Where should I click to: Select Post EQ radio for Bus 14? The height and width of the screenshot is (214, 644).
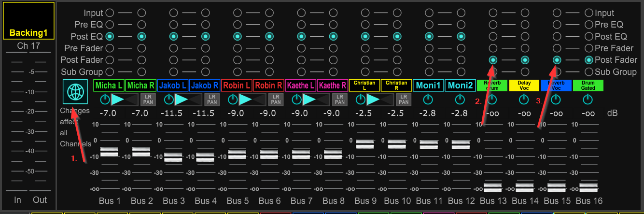[525, 36]
